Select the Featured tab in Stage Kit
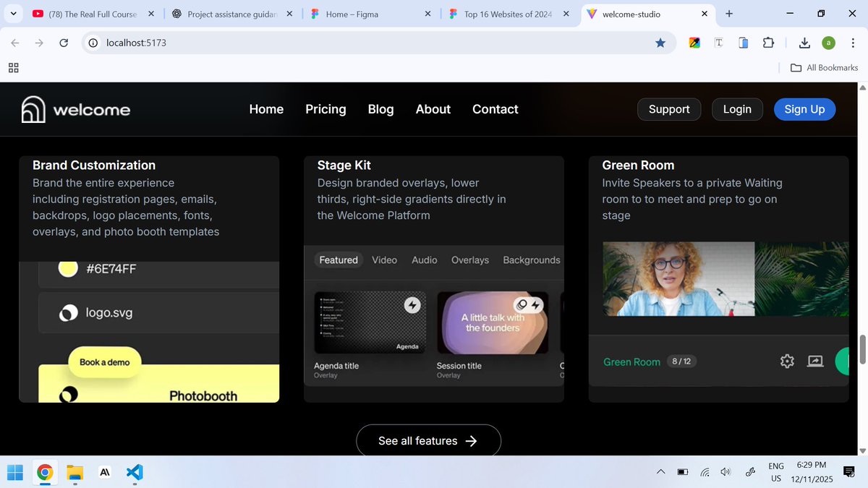 point(339,260)
